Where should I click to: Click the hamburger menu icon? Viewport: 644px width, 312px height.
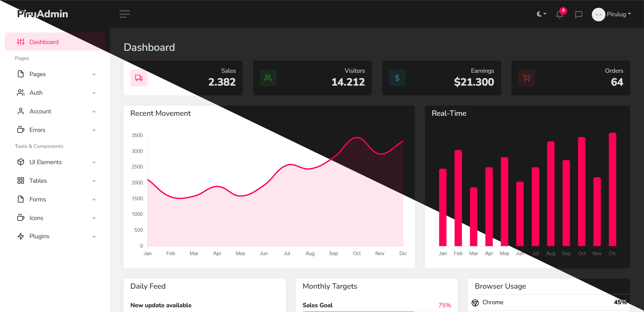124,14
